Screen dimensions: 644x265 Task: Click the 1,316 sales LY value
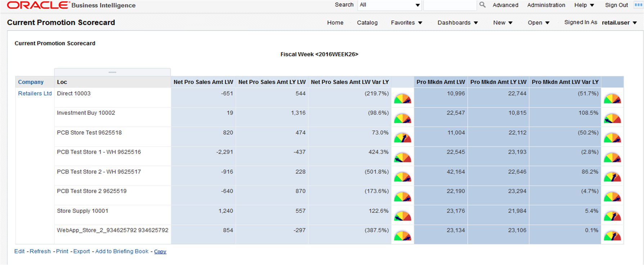[298, 113]
